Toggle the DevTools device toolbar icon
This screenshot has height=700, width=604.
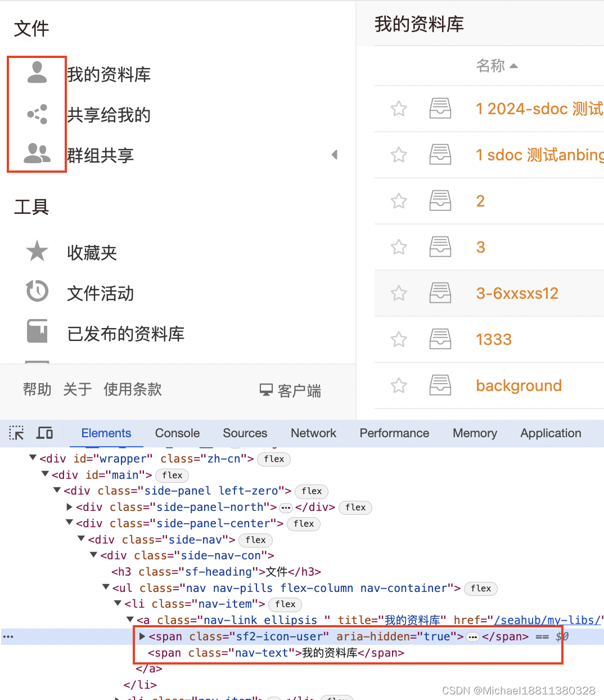pyautogui.click(x=44, y=433)
